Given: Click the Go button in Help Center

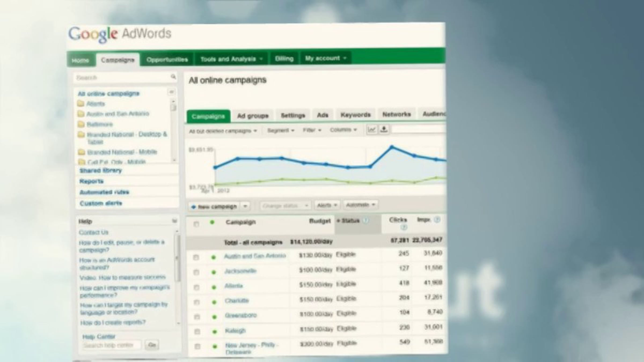Looking at the screenshot, I should pos(152,345).
